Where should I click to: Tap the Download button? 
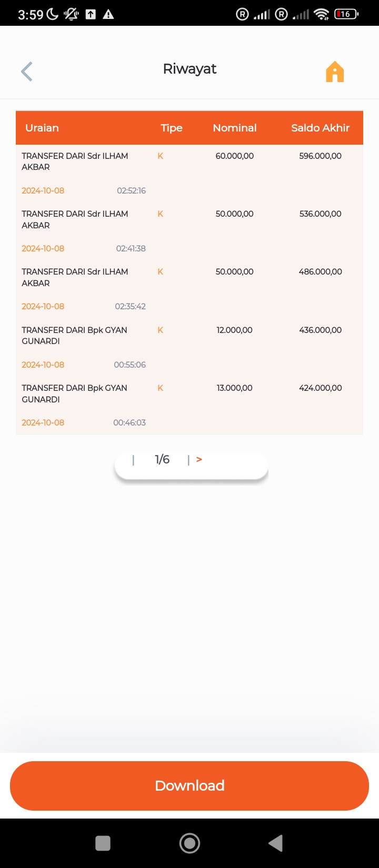click(x=189, y=785)
